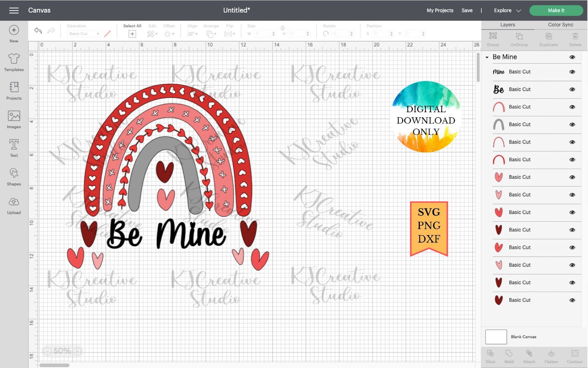Screen dimensions: 588x368
Task: Open the Shapes panel
Action: click(14, 177)
